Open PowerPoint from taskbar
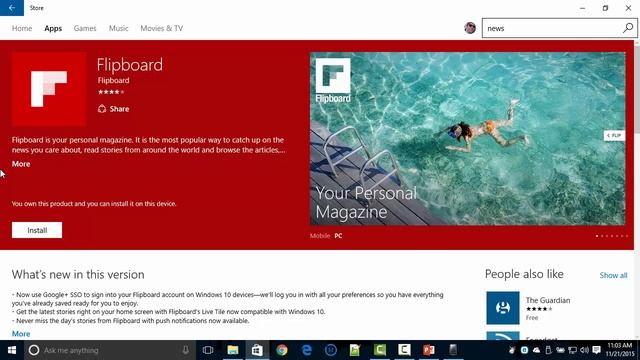640x360 pixels. 429,350
